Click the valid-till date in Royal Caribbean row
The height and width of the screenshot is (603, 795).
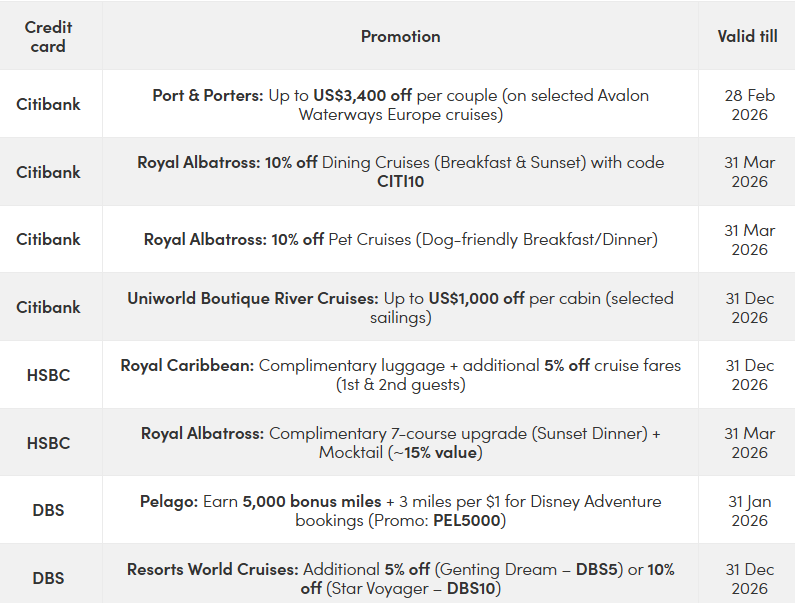(749, 375)
